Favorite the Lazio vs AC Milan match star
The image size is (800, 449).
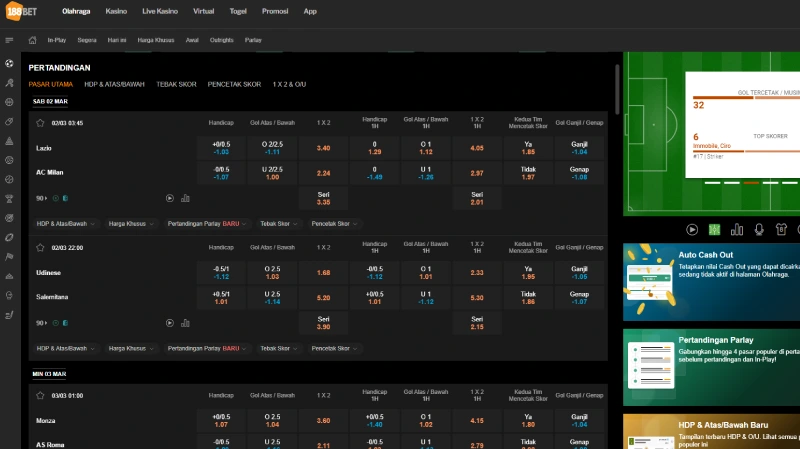coord(40,123)
